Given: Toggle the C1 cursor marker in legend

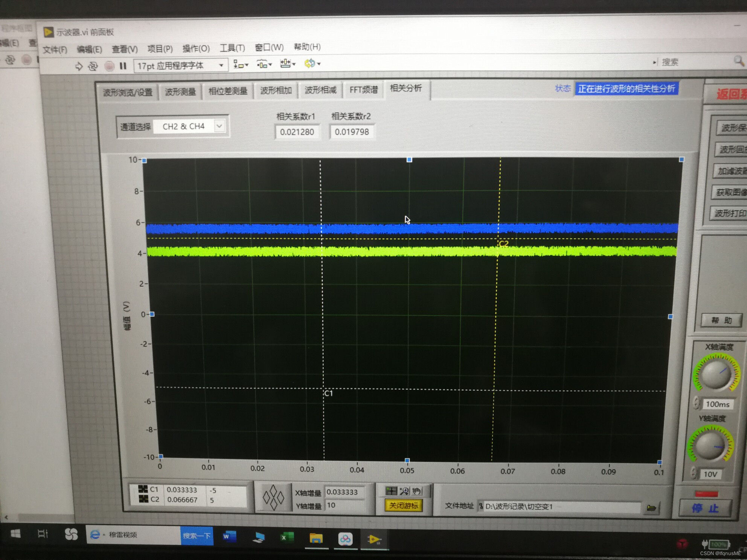Looking at the screenshot, I should pos(143,489).
